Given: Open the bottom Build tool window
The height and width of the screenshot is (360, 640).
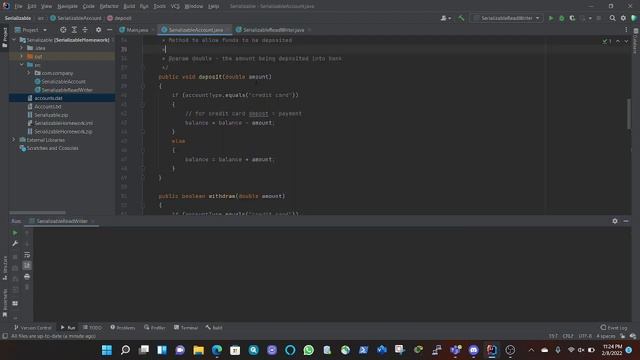Looking at the screenshot, I should [214, 328].
